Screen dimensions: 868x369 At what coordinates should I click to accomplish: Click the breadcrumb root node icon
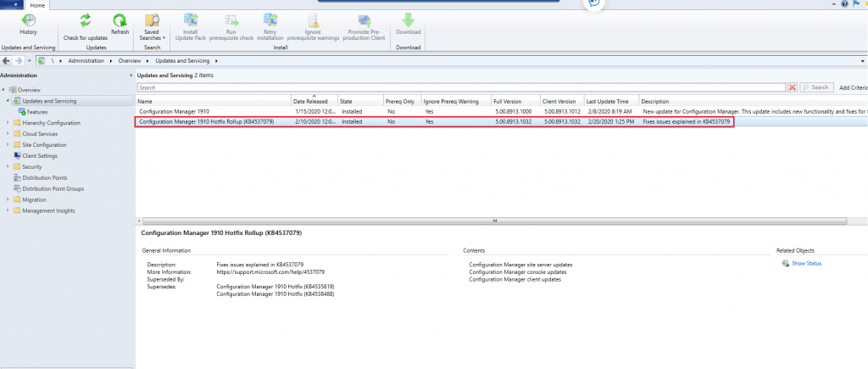point(41,61)
